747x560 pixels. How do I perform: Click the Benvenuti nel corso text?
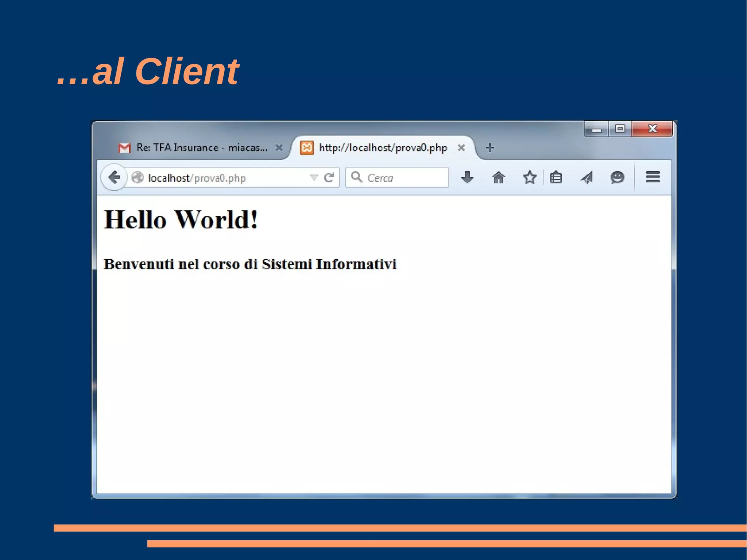click(x=250, y=264)
